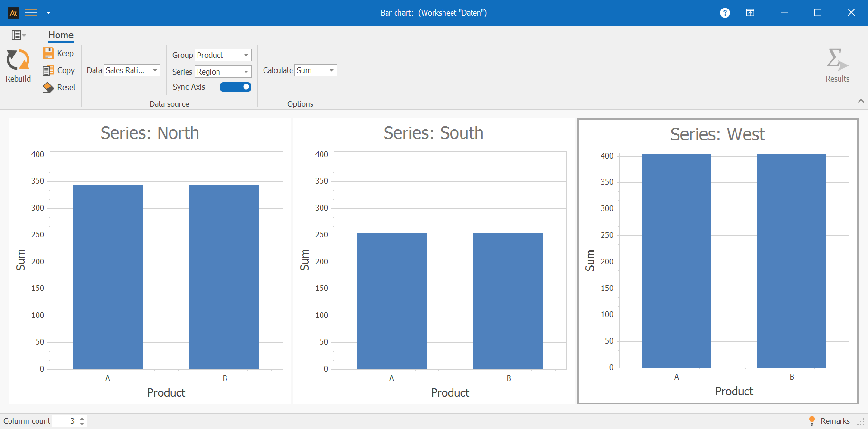Open the page layout menu button

tap(19, 35)
